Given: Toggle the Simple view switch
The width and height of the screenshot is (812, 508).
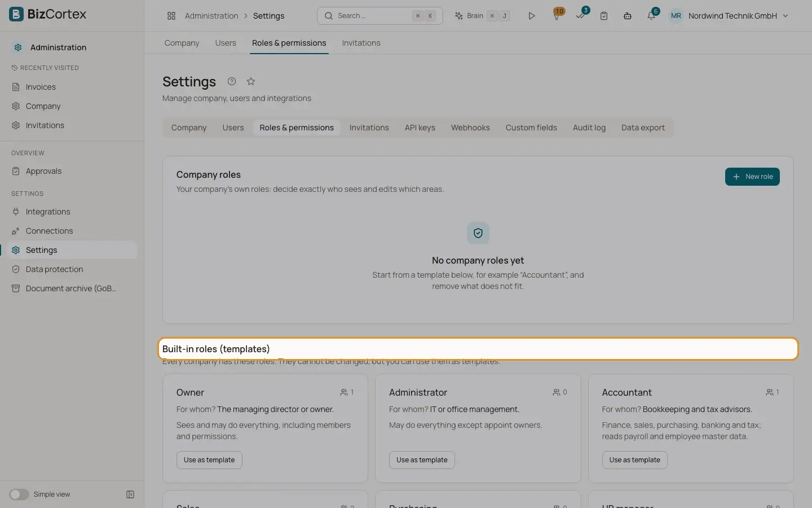Looking at the screenshot, I should [19, 494].
